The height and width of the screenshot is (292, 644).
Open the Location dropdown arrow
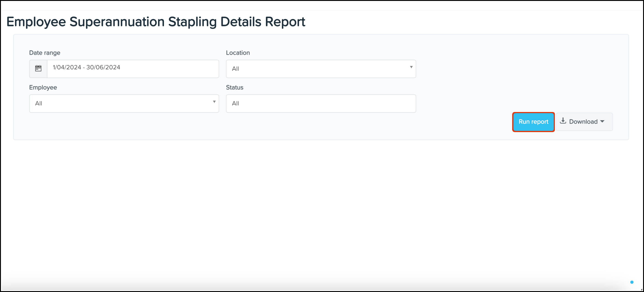411,67
